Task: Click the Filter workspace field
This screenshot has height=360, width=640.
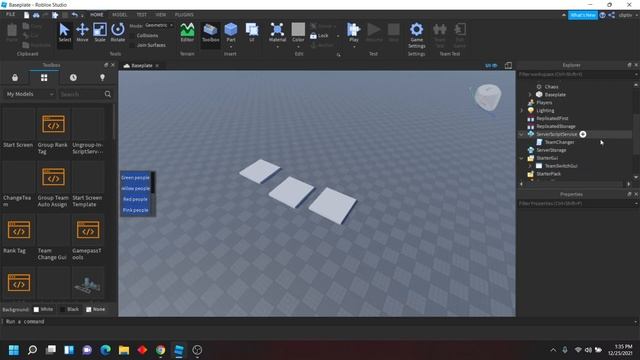Action: click(576, 75)
